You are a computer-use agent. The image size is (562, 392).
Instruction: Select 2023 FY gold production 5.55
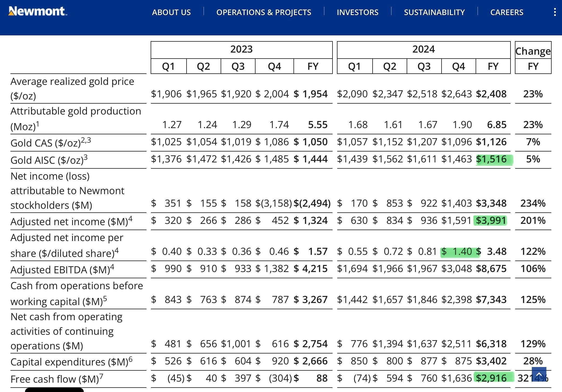click(x=318, y=125)
